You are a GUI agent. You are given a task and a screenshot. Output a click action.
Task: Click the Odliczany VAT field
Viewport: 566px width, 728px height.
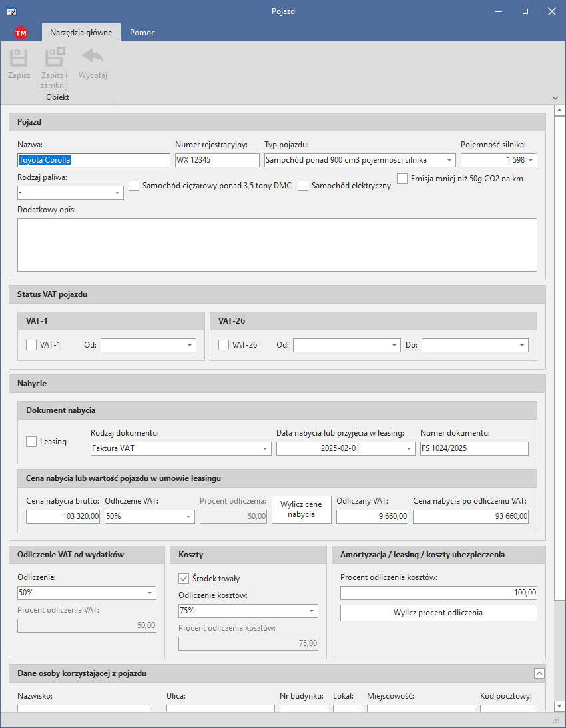click(372, 516)
